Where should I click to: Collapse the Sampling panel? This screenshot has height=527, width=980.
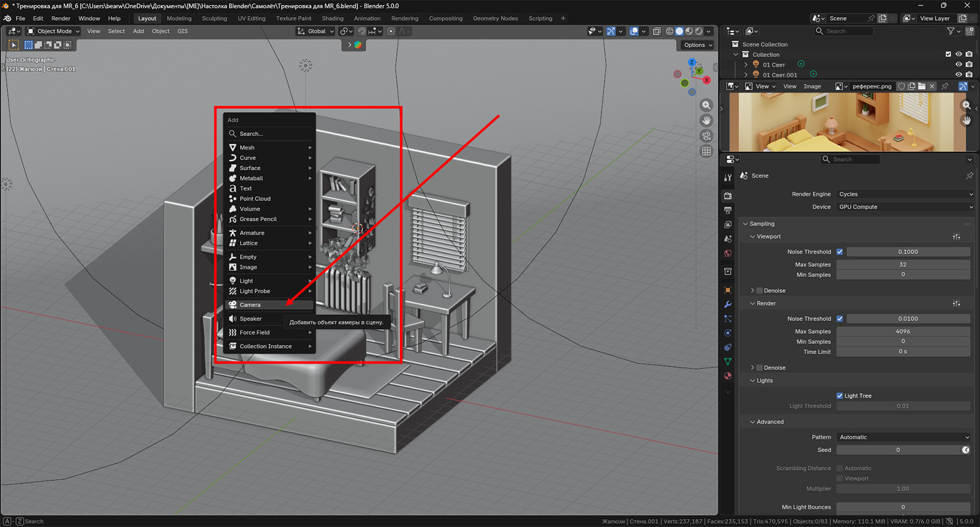pos(761,224)
